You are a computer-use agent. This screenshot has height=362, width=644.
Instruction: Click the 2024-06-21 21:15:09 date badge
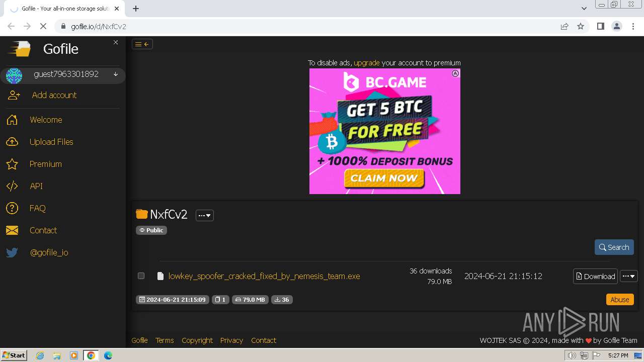[x=173, y=300]
